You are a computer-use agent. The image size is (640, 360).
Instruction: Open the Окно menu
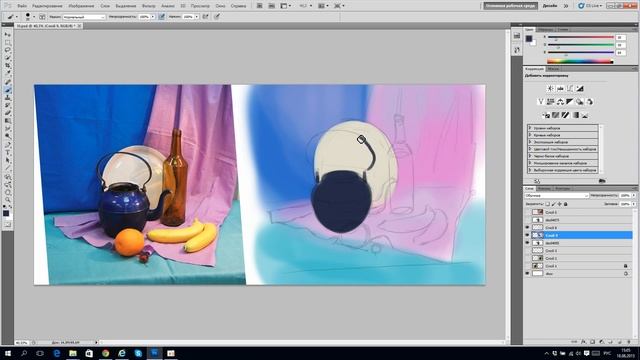220,6
